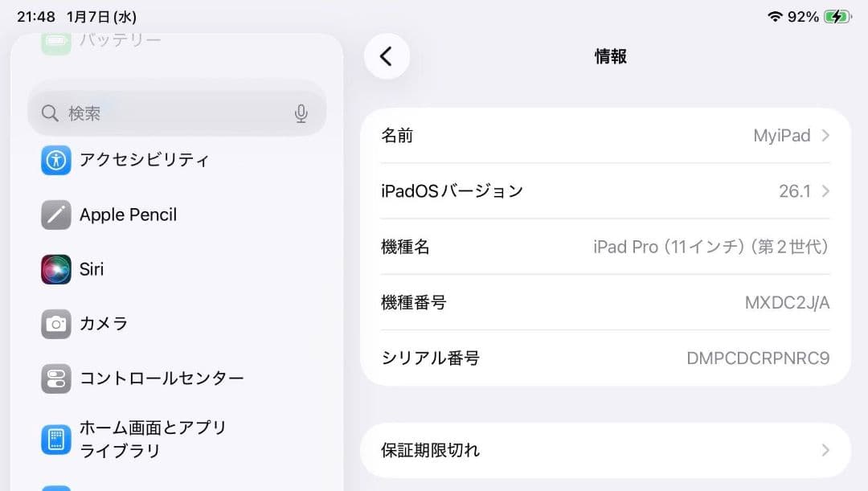Open Siri settings via its icon

click(55, 269)
